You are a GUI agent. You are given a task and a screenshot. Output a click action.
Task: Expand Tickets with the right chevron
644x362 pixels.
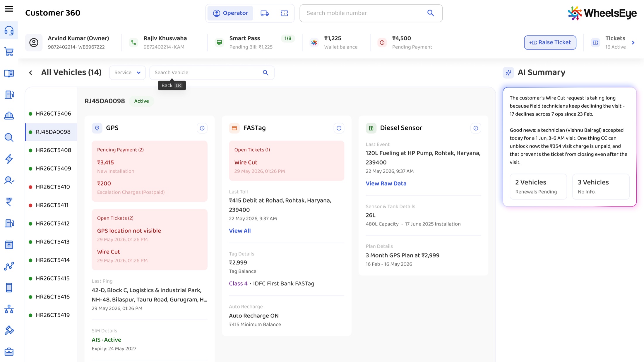(x=633, y=43)
